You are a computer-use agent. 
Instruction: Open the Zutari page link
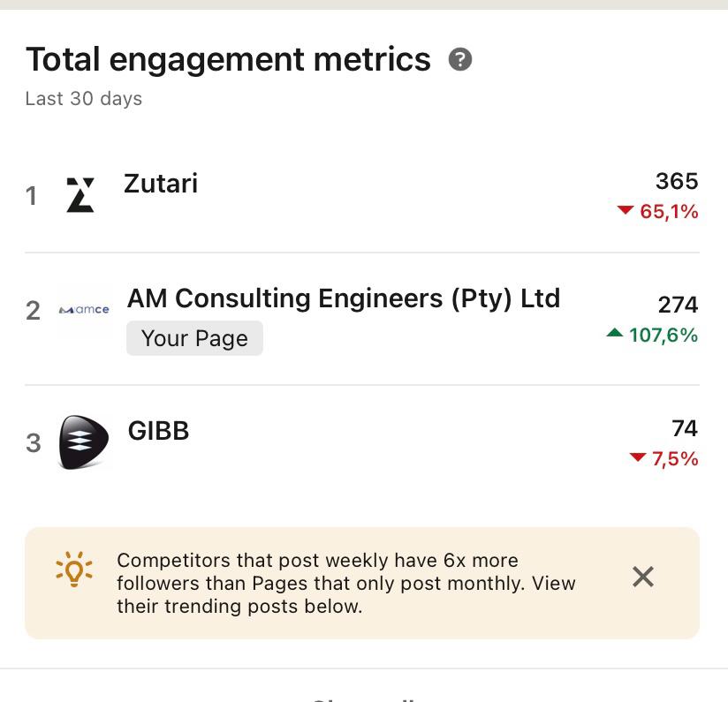161,184
